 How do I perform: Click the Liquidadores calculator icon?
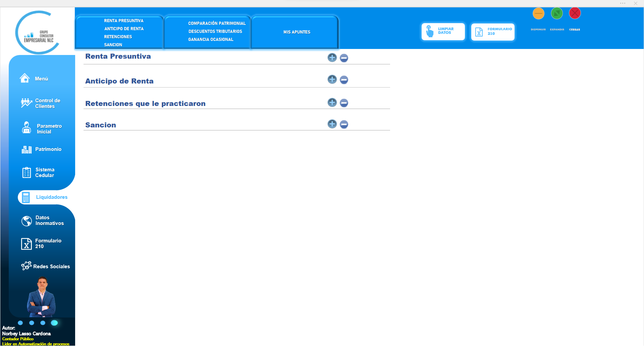click(x=26, y=197)
